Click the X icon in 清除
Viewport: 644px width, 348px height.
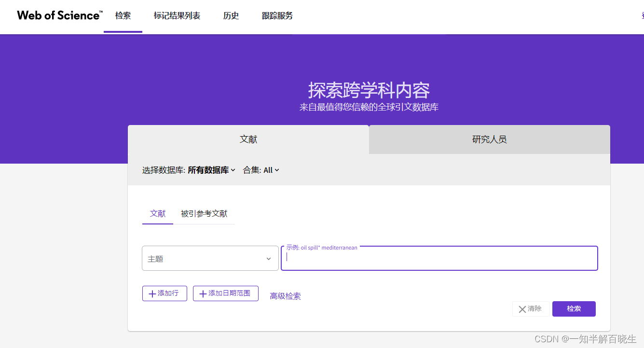pyautogui.click(x=522, y=309)
